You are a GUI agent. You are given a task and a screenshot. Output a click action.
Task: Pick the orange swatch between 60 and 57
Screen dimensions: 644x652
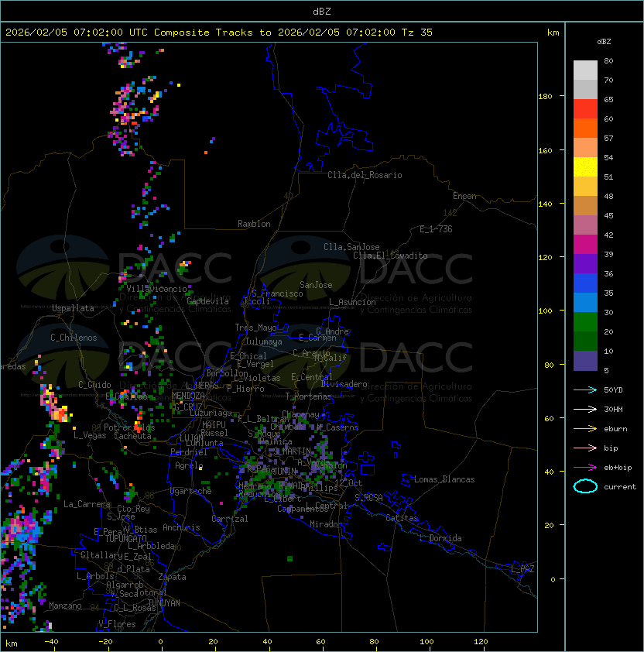(x=585, y=128)
